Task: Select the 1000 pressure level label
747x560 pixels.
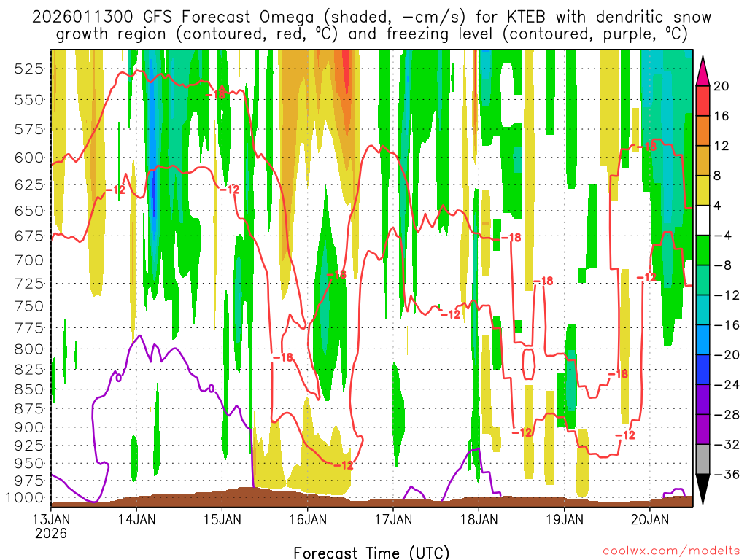Action: (25, 498)
